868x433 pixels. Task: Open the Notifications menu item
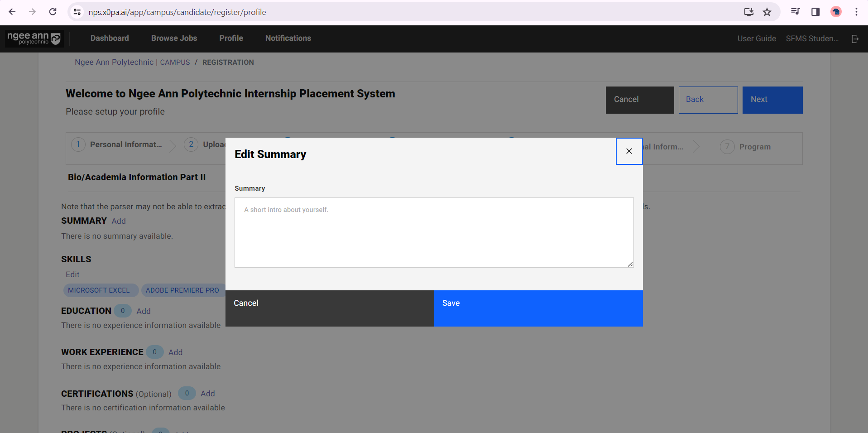point(288,38)
